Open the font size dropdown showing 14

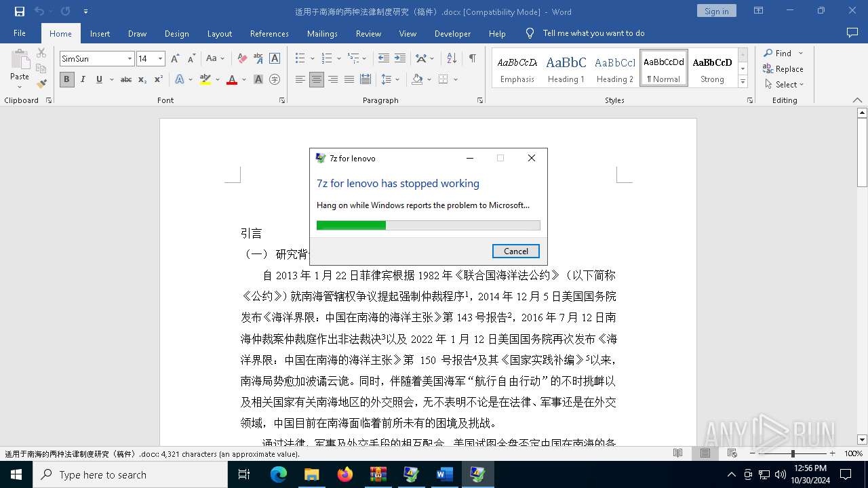pos(160,59)
